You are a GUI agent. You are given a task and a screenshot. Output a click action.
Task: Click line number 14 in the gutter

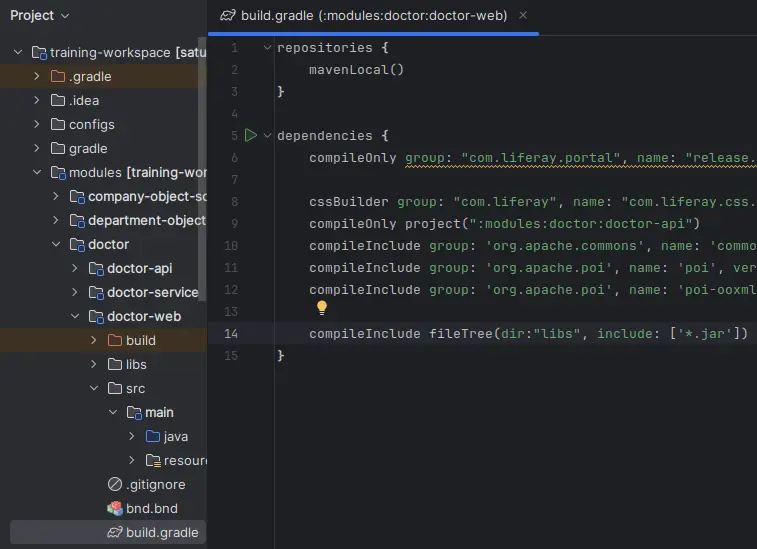(x=231, y=334)
